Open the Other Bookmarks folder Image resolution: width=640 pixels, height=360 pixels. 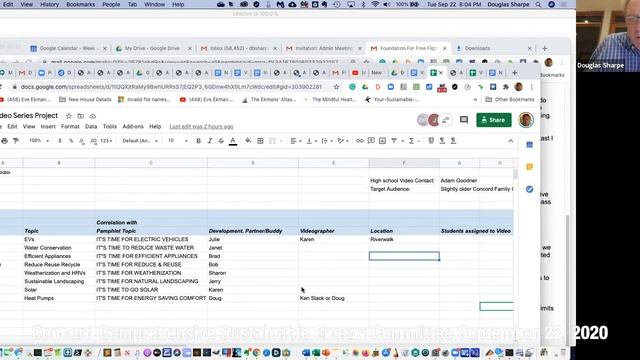[510, 100]
